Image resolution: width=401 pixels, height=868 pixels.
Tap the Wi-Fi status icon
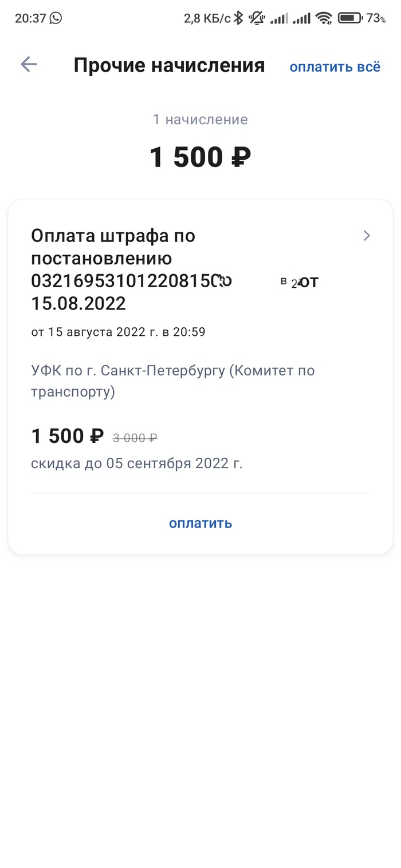(x=324, y=18)
